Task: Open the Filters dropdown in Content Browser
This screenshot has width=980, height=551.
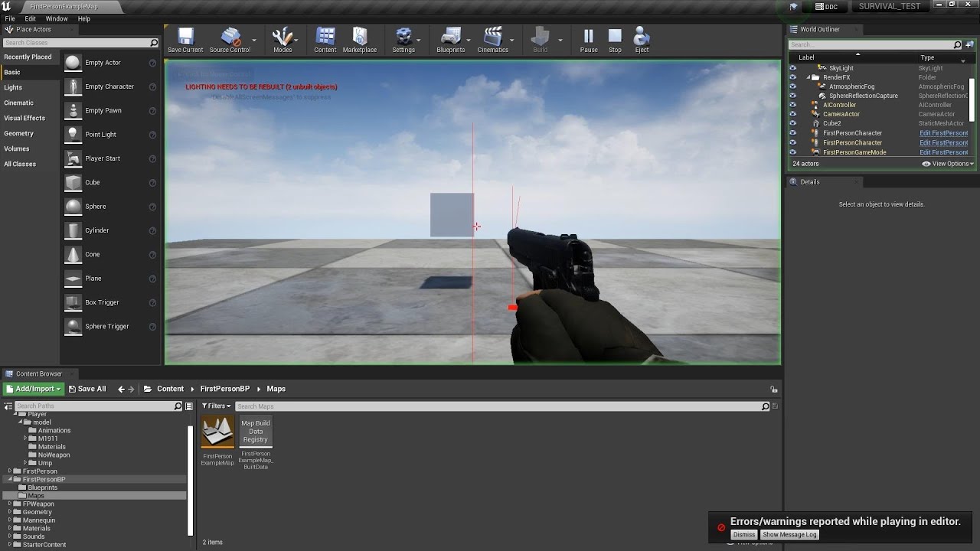Action: tap(216, 406)
